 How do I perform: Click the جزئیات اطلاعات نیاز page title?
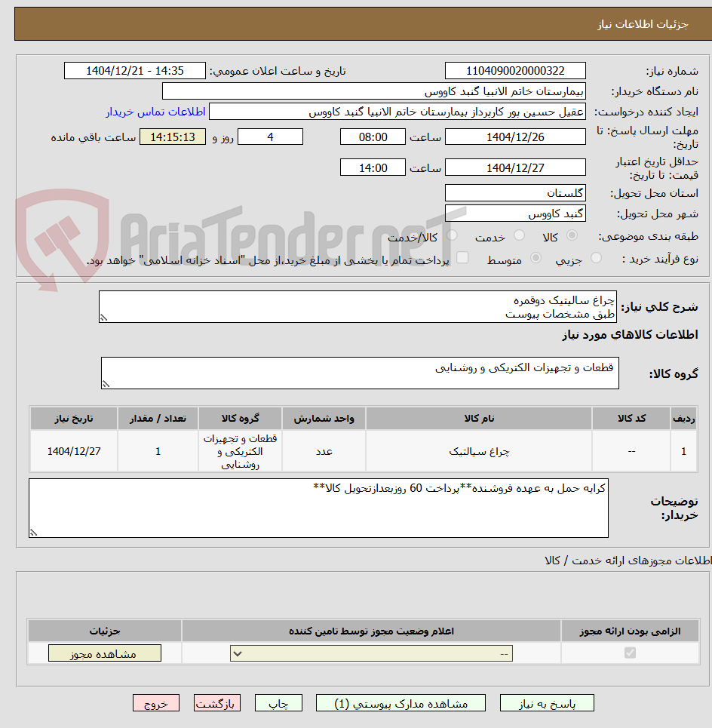pos(643,24)
